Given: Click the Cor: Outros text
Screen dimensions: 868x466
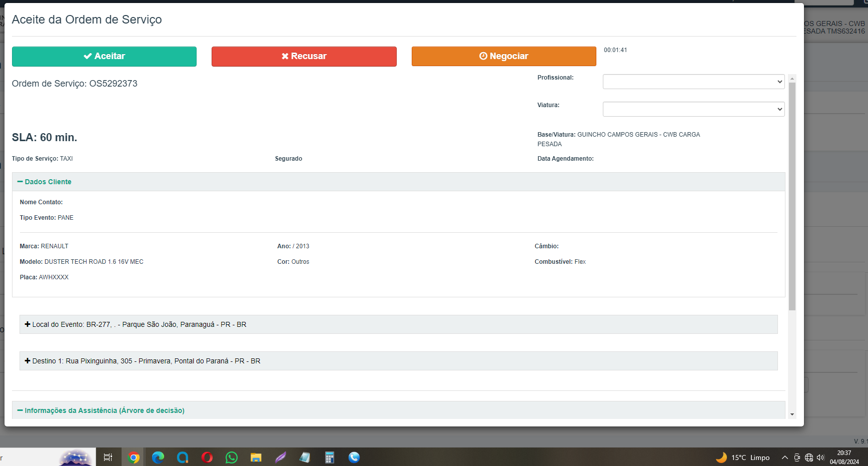Looking at the screenshot, I should click(x=293, y=262).
